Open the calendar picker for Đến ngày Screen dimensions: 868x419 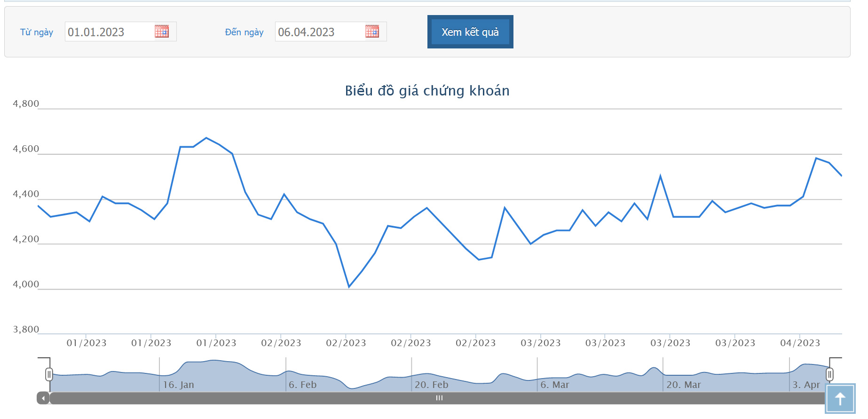tap(372, 32)
